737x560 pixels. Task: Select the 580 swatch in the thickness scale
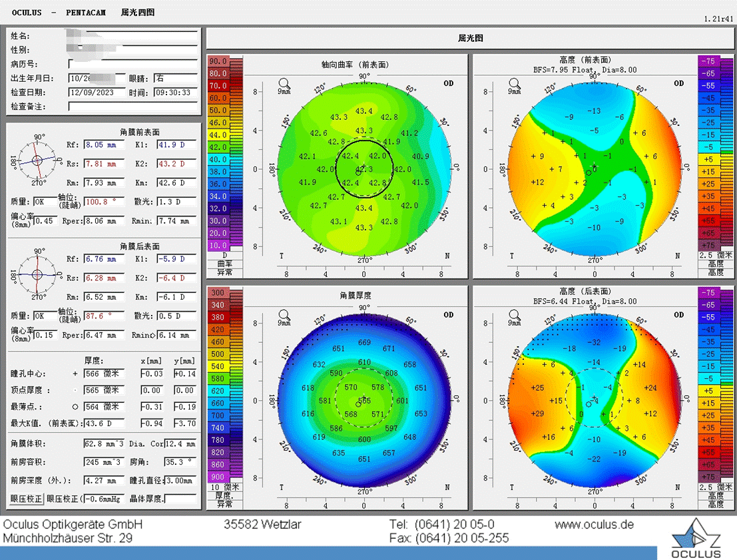(218, 378)
